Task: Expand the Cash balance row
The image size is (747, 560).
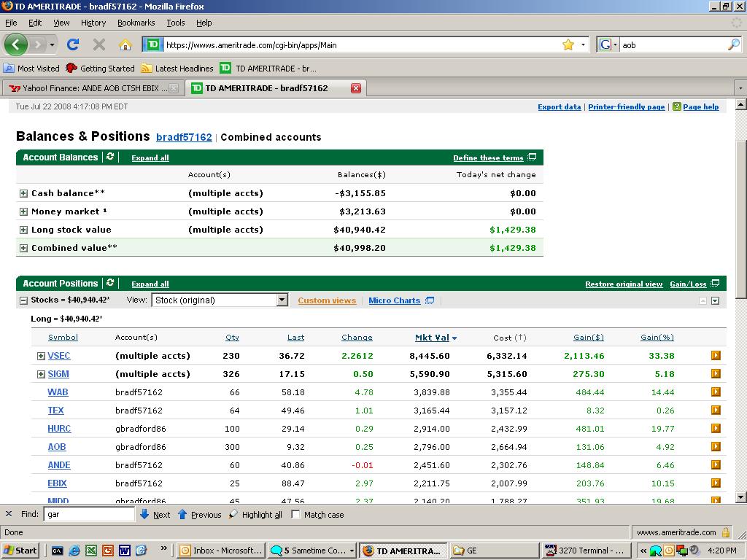Action: tap(23, 193)
